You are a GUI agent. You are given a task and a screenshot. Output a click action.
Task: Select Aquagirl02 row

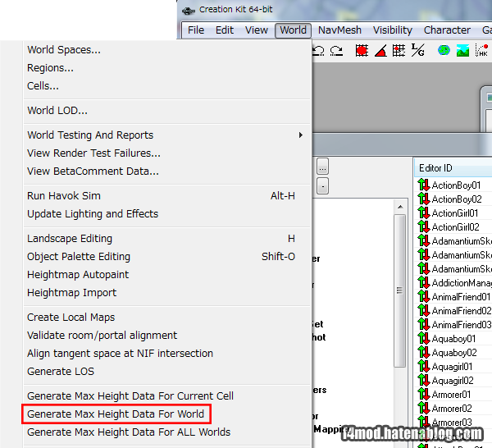453,381
